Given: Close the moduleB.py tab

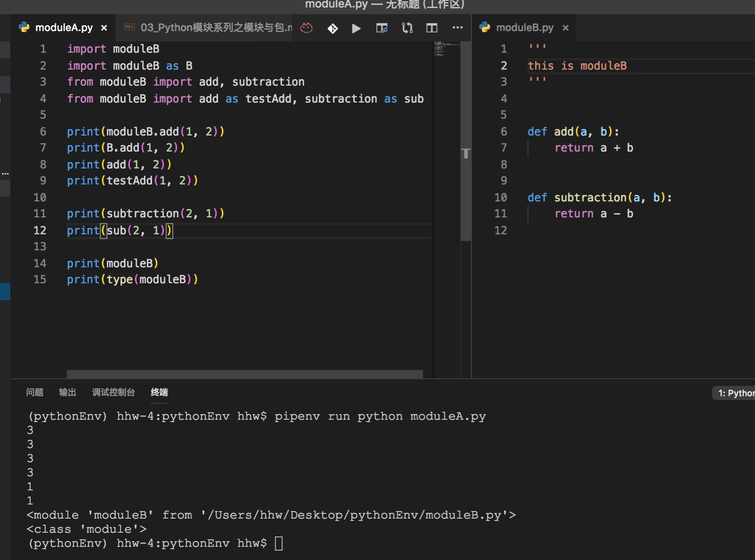Looking at the screenshot, I should coord(566,28).
